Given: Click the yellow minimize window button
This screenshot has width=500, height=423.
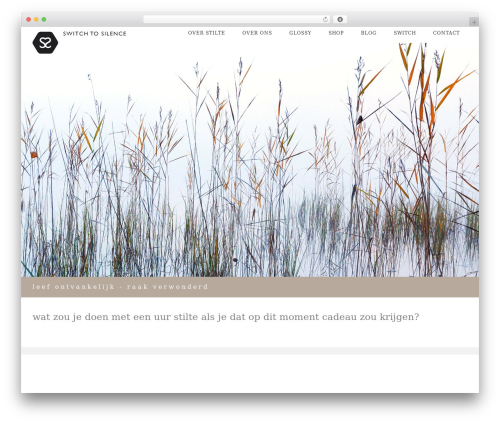Looking at the screenshot, I should 36,20.
